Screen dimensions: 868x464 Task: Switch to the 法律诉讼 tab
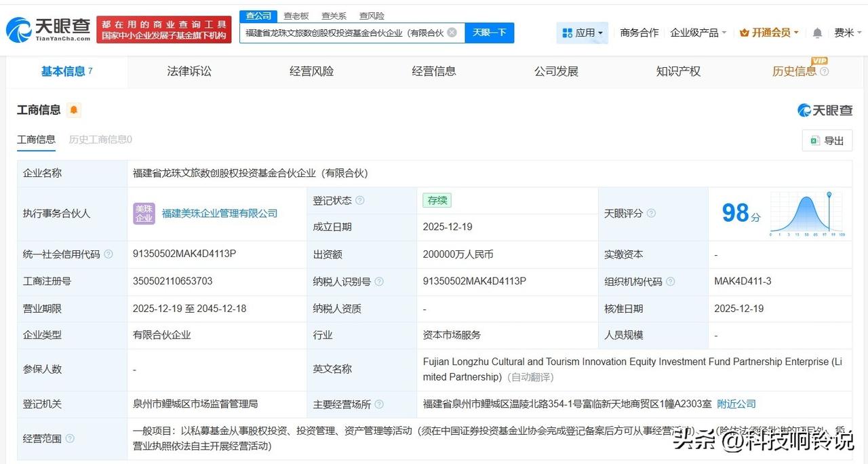click(189, 71)
